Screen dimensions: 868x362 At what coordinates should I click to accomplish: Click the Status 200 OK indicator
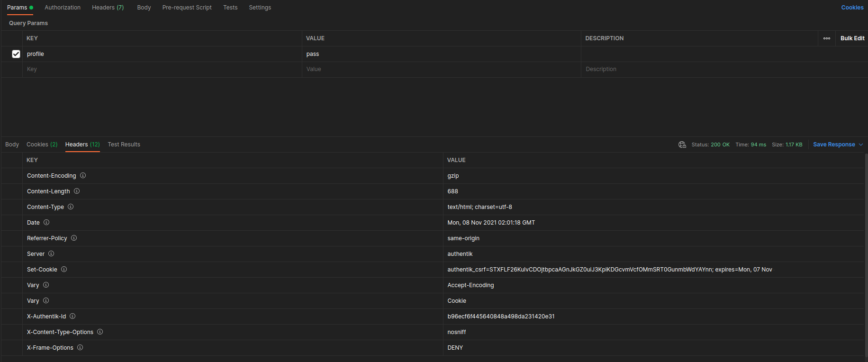[x=710, y=145]
